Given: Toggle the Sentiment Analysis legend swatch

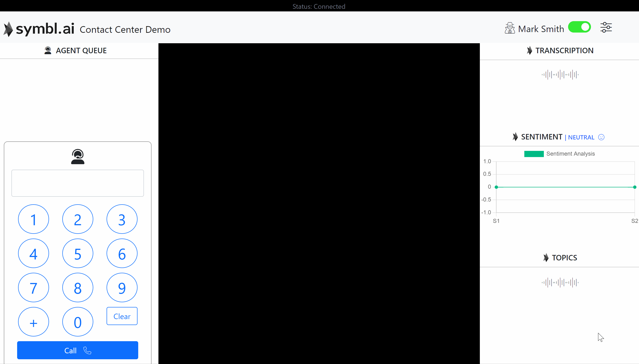Looking at the screenshot, I should (534, 154).
